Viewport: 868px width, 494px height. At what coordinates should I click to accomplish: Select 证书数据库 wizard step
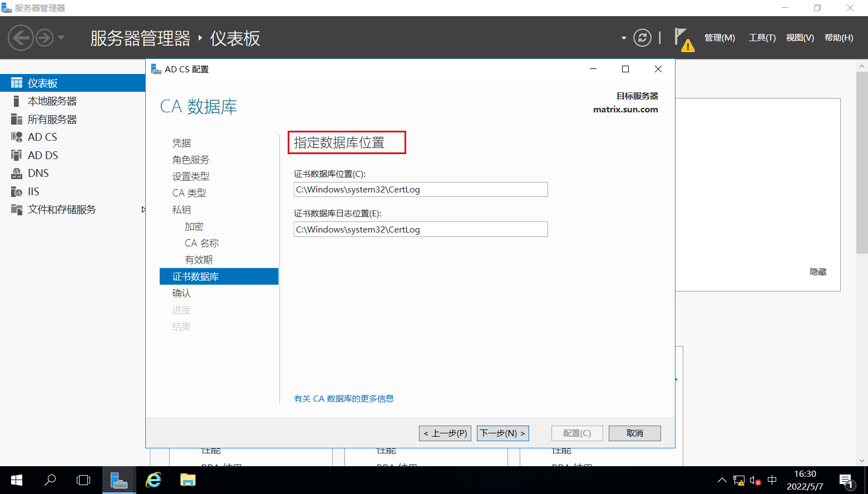[219, 276]
